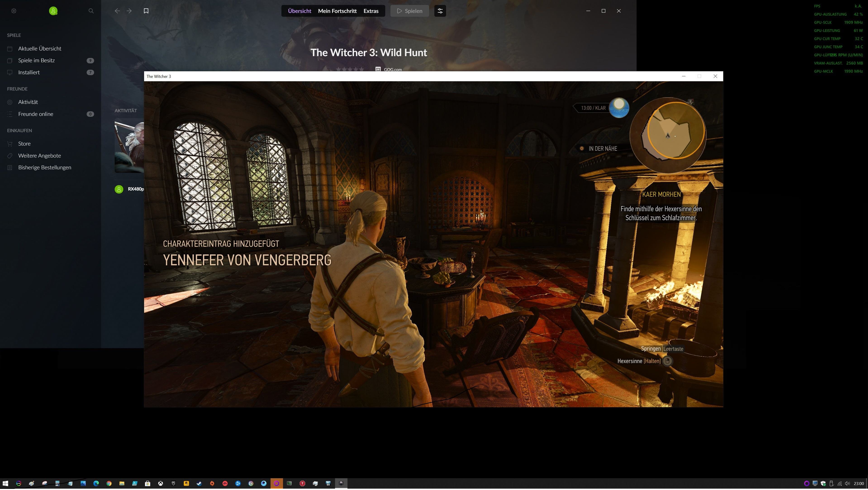Open the Extras tab
The image size is (868, 490).
pos(371,11)
